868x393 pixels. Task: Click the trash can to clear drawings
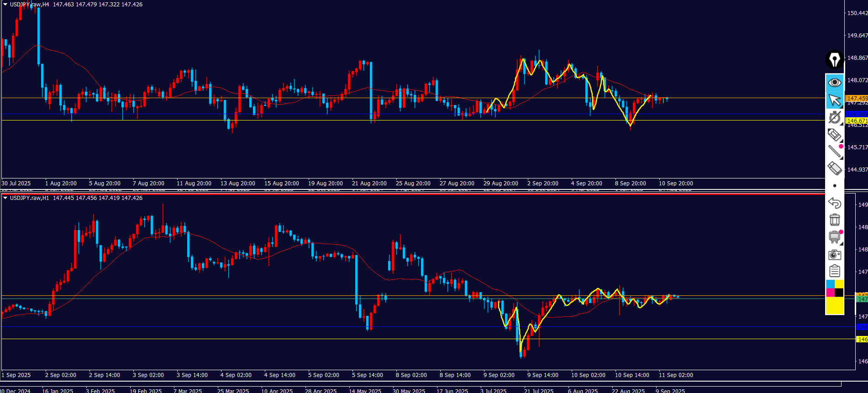click(x=835, y=220)
